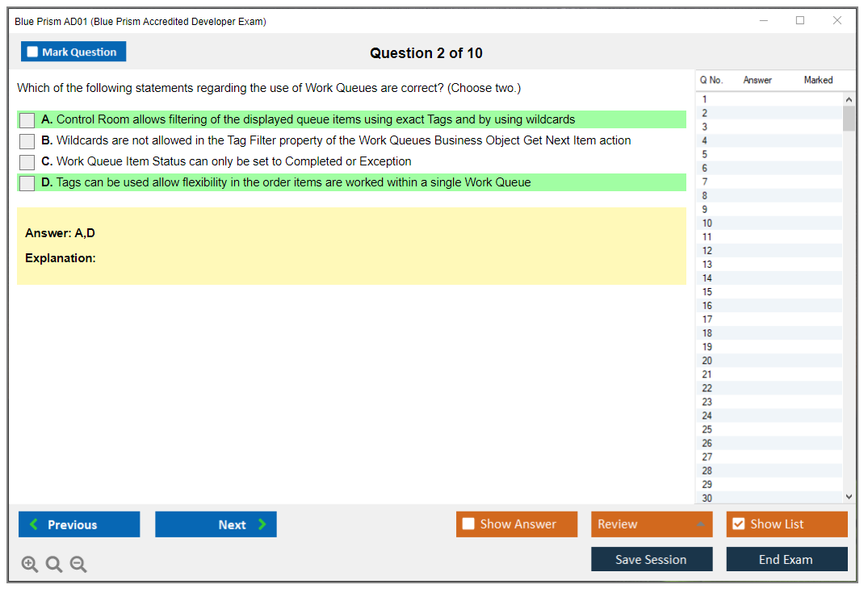The image size is (868, 593).
Task: Enable the Show Answer checkbox
Action: click(468, 524)
